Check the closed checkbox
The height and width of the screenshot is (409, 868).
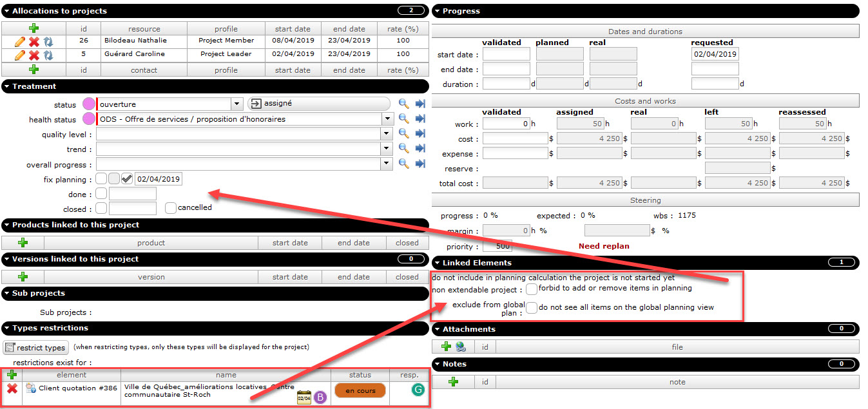(101, 209)
